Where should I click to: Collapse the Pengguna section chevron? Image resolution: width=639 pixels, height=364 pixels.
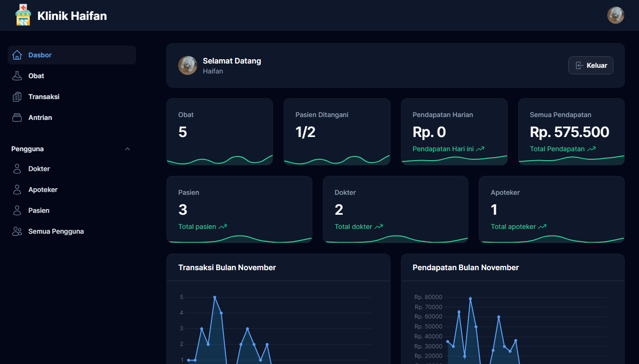[x=127, y=149]
